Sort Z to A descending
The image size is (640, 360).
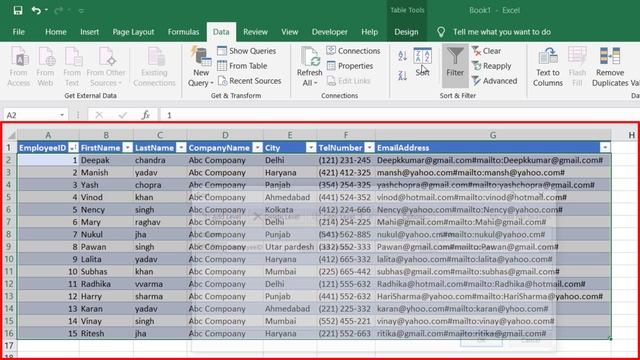[x=402, y=75]
